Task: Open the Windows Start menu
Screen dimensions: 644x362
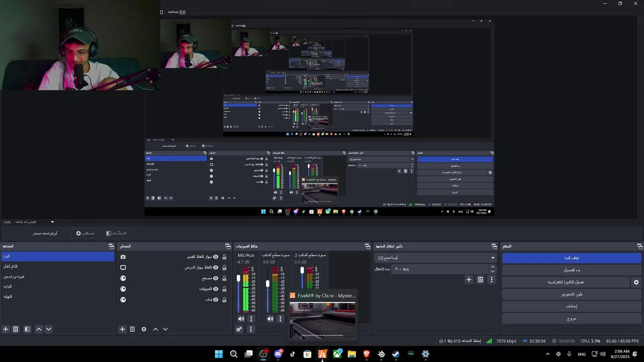Action: [219, 354]
